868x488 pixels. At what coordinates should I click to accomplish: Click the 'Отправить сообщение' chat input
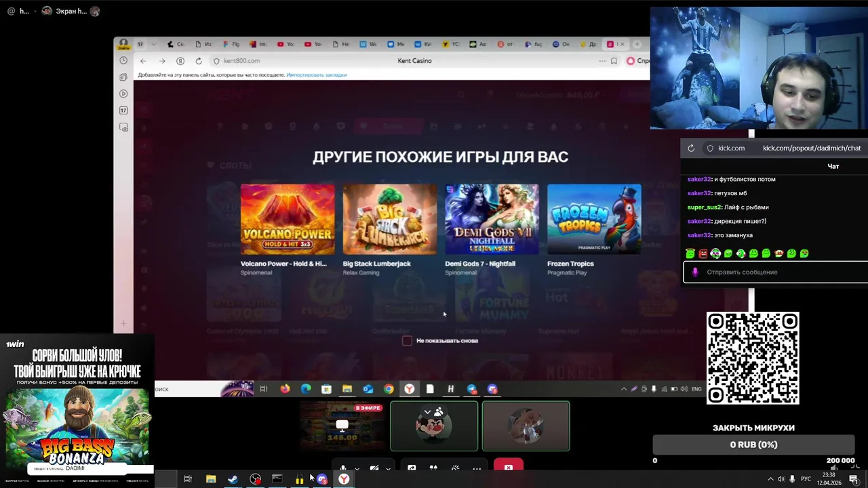776,272
